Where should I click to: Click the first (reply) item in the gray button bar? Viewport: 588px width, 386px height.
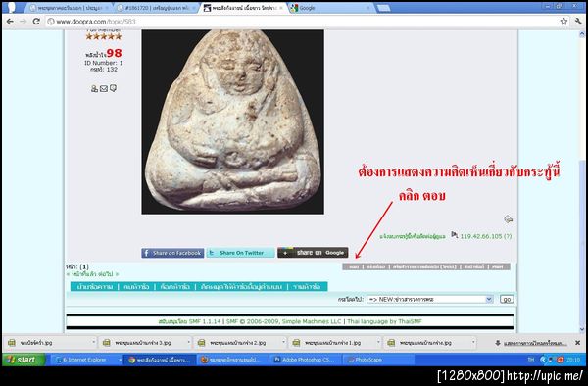[x=354, y=266]
